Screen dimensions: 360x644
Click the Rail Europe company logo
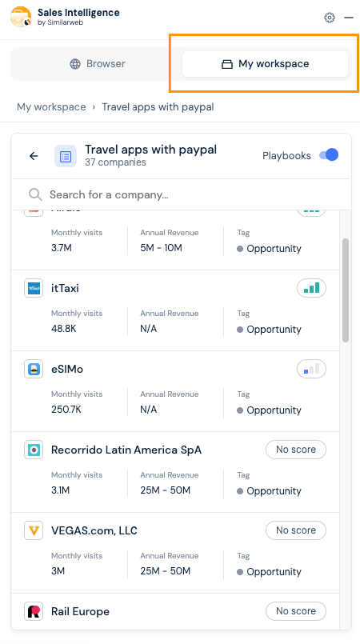pyautogui.click(x=34, y=611)
